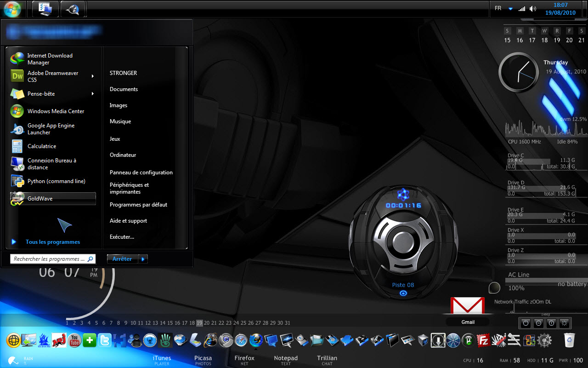
Task: Launch Firefox globe icon in dock
Action: [256, 340]
